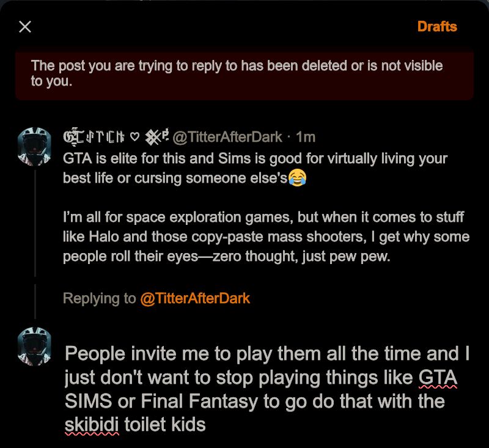Open the glitch-styled display name profile
Viewport: 489px width, 448px height.
[116, 137]
